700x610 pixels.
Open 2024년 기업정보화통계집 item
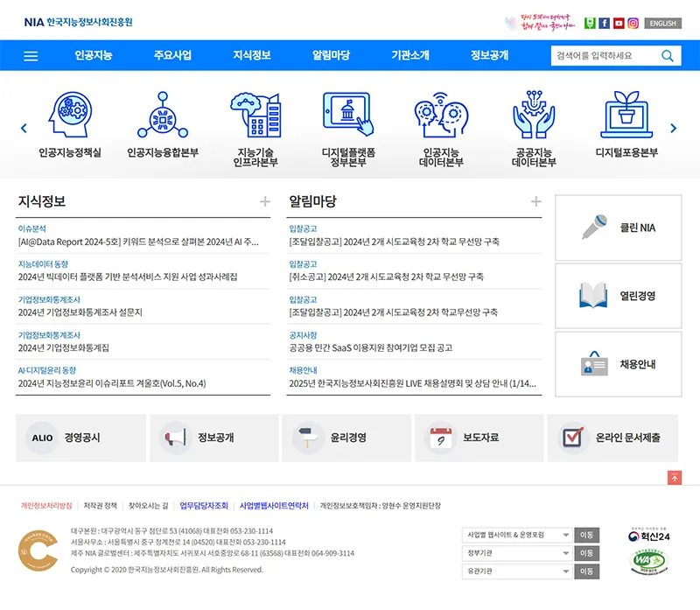pyautogui.click(x=63, y=347)
